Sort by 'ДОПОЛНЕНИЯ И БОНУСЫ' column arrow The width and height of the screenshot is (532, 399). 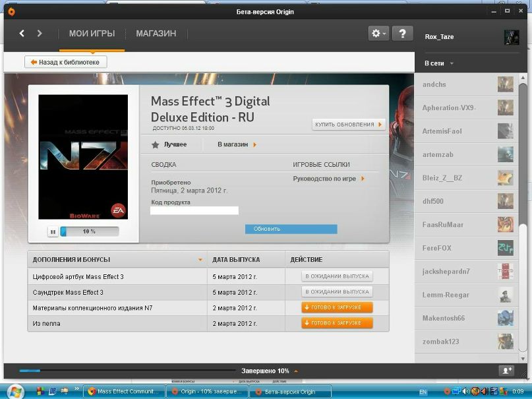(200, 260)
